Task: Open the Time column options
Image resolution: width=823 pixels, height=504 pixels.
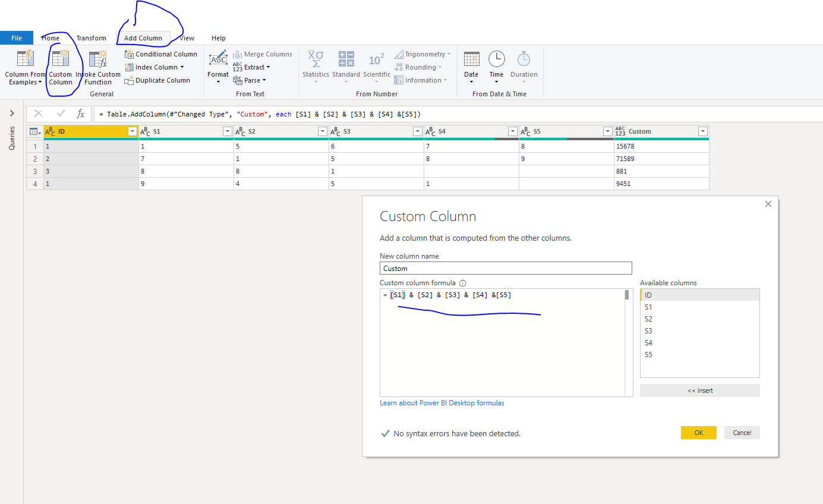Action: (x=496, y=67)
